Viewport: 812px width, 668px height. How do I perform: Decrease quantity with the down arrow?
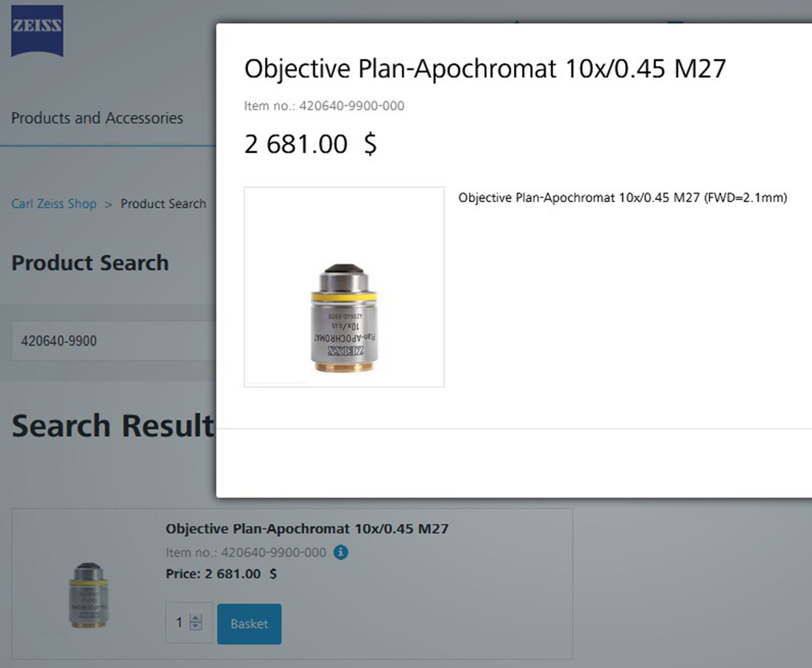coord(196,626)
